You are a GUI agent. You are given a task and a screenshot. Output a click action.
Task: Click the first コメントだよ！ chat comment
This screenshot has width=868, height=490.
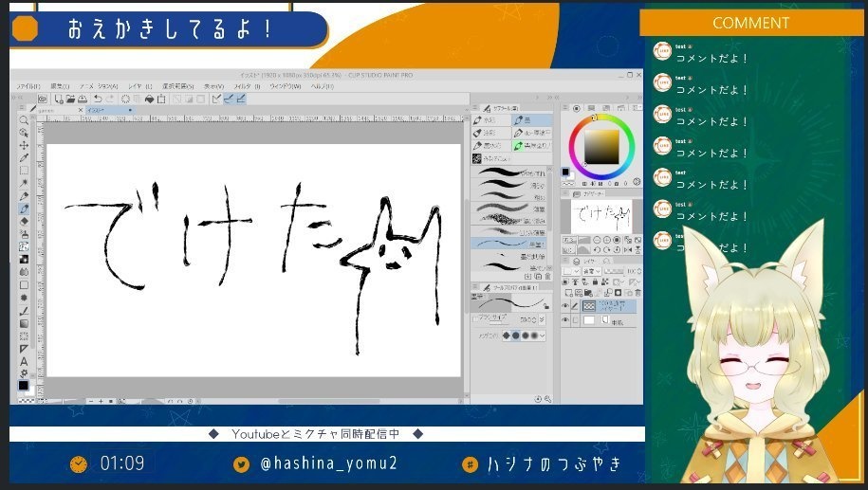(711, 58)
